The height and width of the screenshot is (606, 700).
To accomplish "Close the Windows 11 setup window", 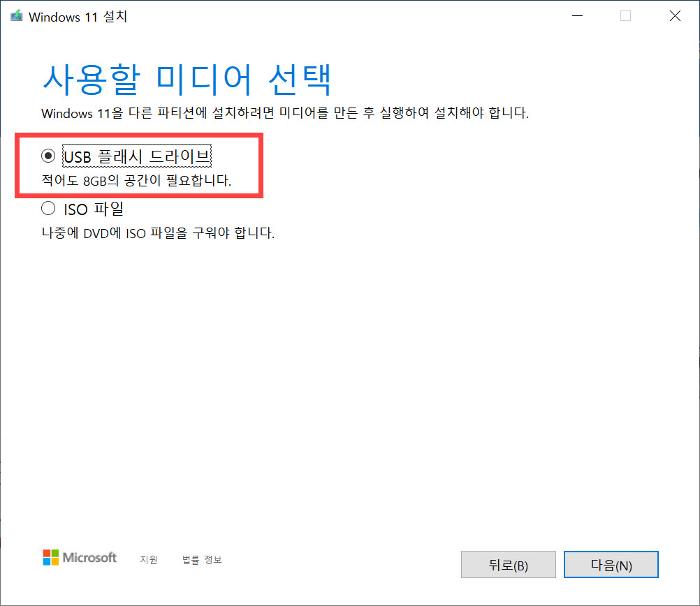I will pyautogui.click(x=674, y=15).
